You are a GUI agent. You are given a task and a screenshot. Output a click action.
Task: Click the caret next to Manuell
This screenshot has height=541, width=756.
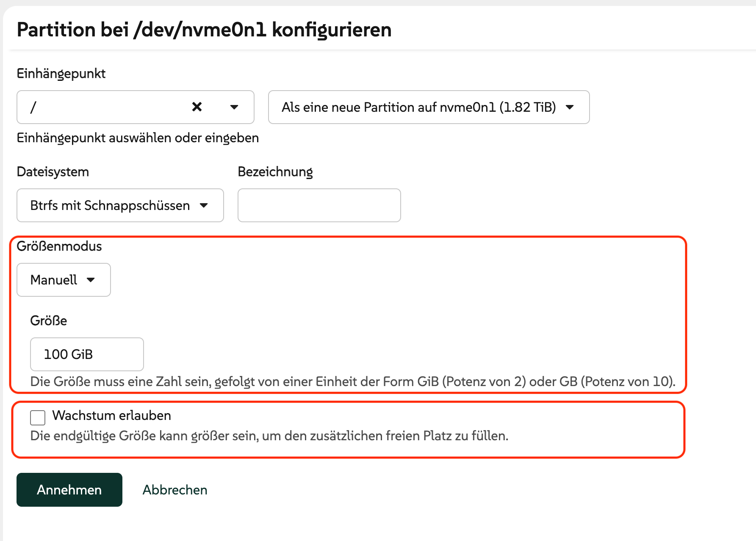(91, 280)
